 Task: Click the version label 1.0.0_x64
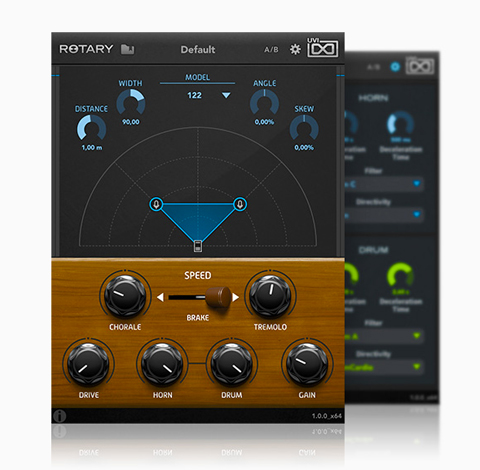pos(327,416)
